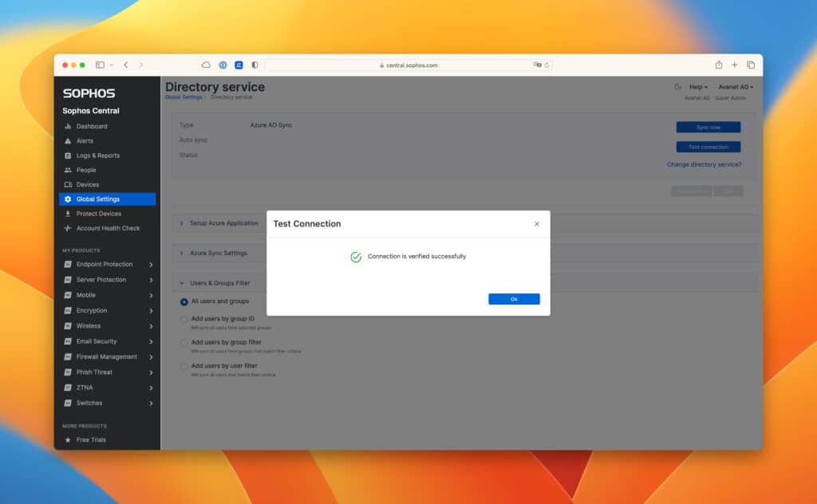Click the Mobile product icon
Image resolution: width=817 pixels, height=504 pixels.
(x=68, y=295)
